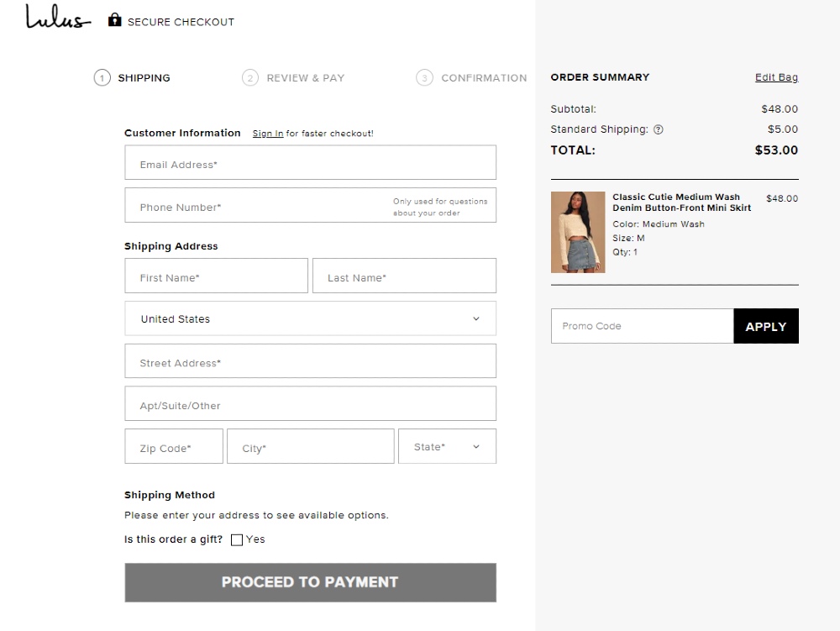Click the step 1 Shipping circle

point(102,78)
